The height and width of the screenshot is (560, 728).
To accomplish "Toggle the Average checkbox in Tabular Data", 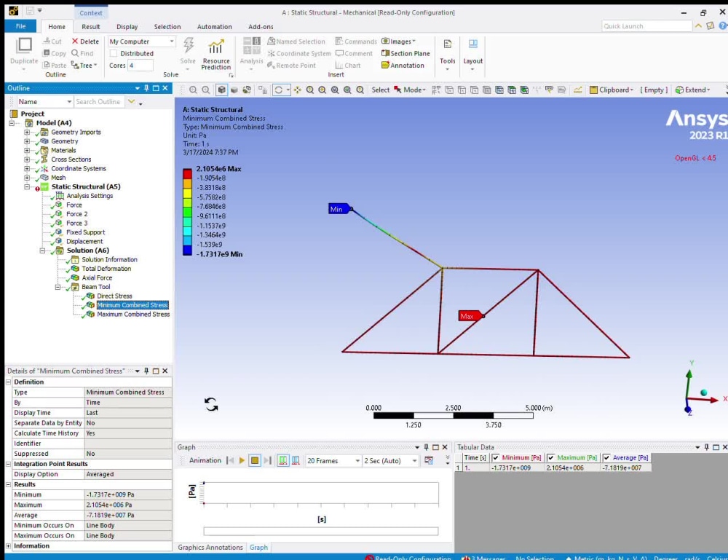I will click(606, 458).
